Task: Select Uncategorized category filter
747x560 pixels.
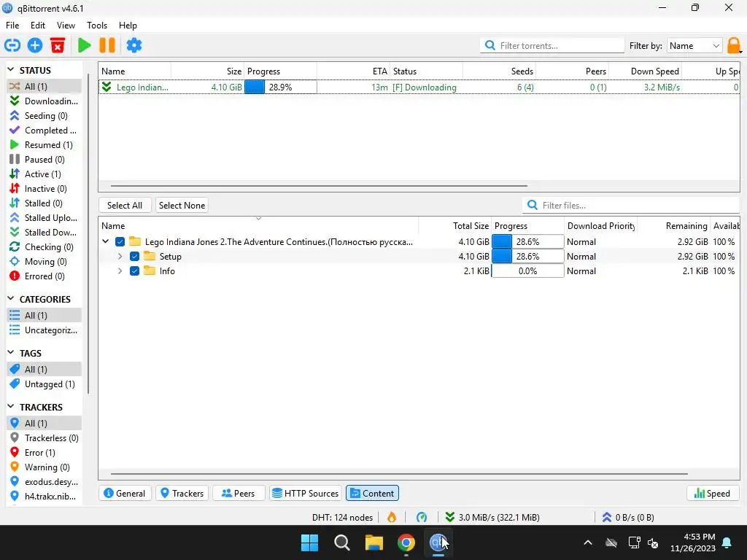Action: (x=44, y=330)
